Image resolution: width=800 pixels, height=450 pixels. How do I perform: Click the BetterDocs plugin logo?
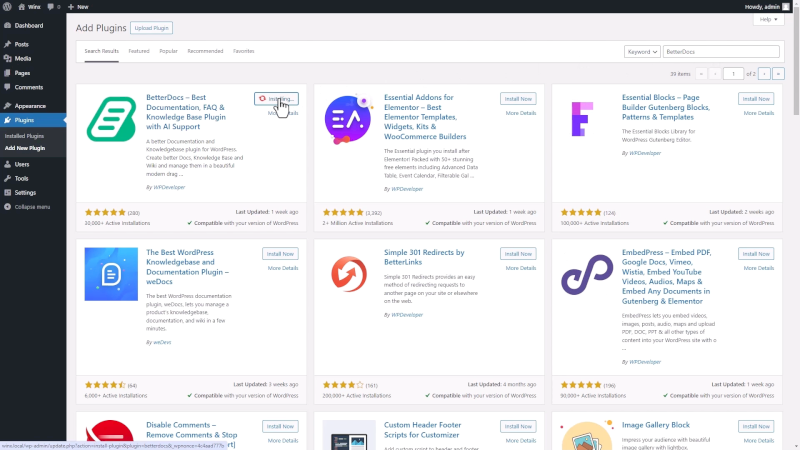[x=111, y=119]
